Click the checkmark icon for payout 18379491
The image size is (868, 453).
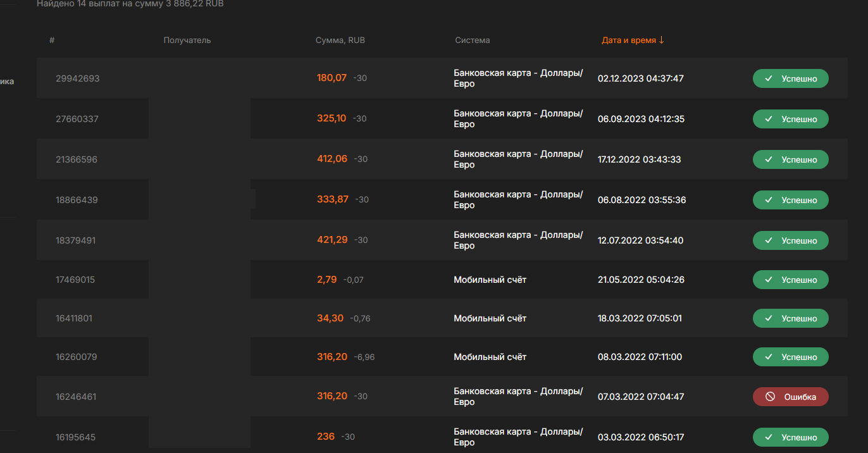pos(769,240)
